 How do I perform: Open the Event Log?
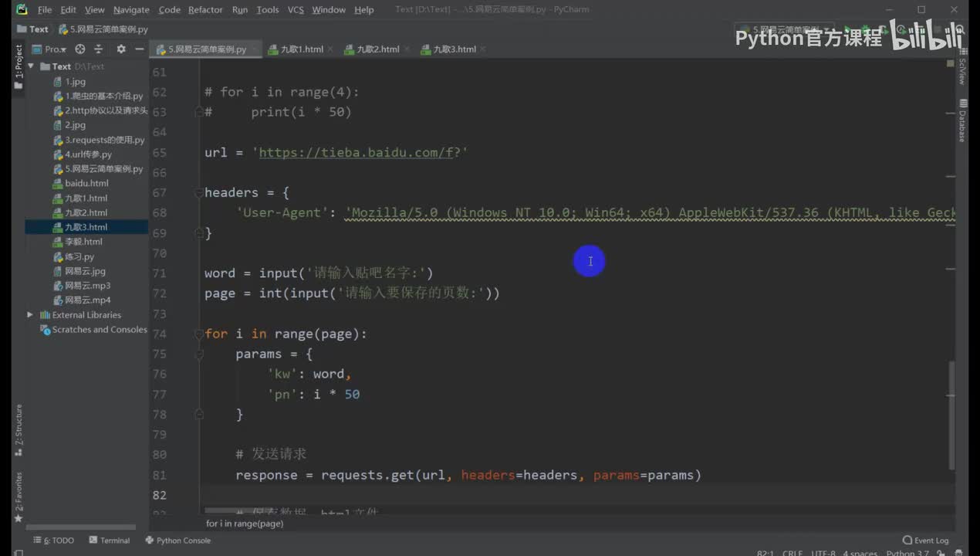pos(926,541)
